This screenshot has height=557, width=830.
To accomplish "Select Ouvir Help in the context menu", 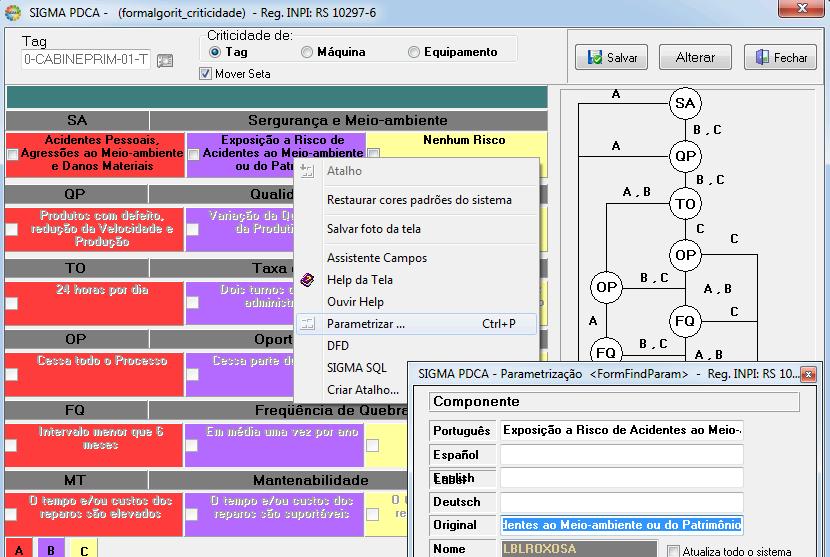I will [x=355, y=302].
